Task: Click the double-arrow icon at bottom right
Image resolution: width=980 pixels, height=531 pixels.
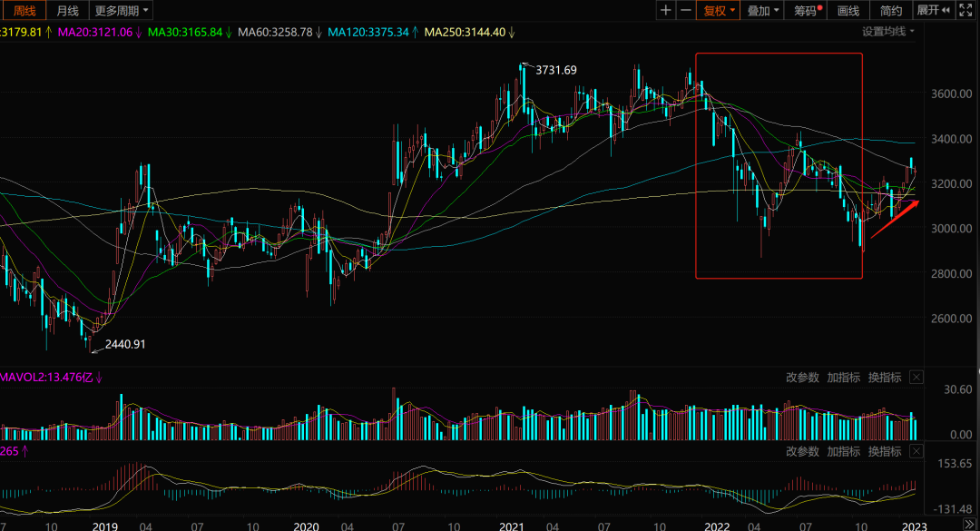Action: 969,526
